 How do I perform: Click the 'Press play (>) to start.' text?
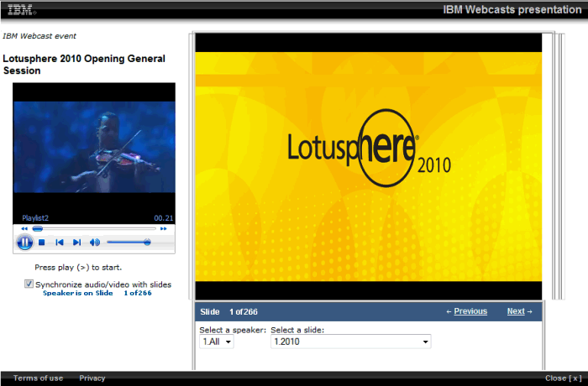point(78,268)
